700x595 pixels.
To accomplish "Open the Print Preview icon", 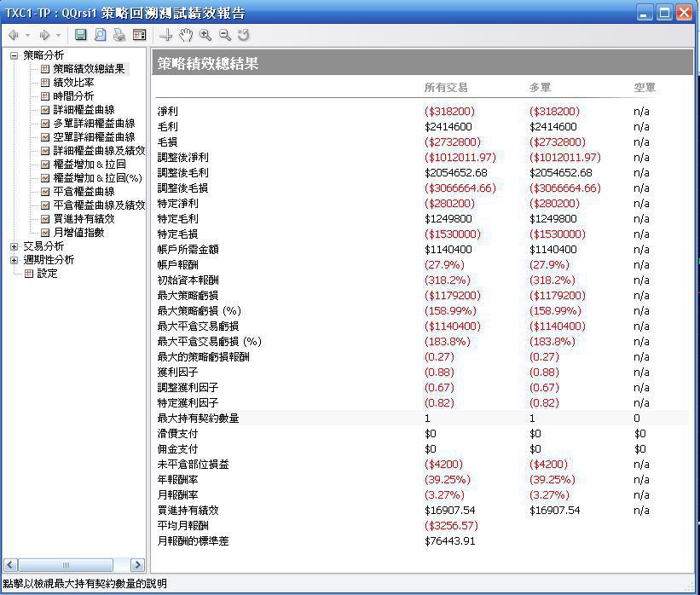I will pos(100,35).
